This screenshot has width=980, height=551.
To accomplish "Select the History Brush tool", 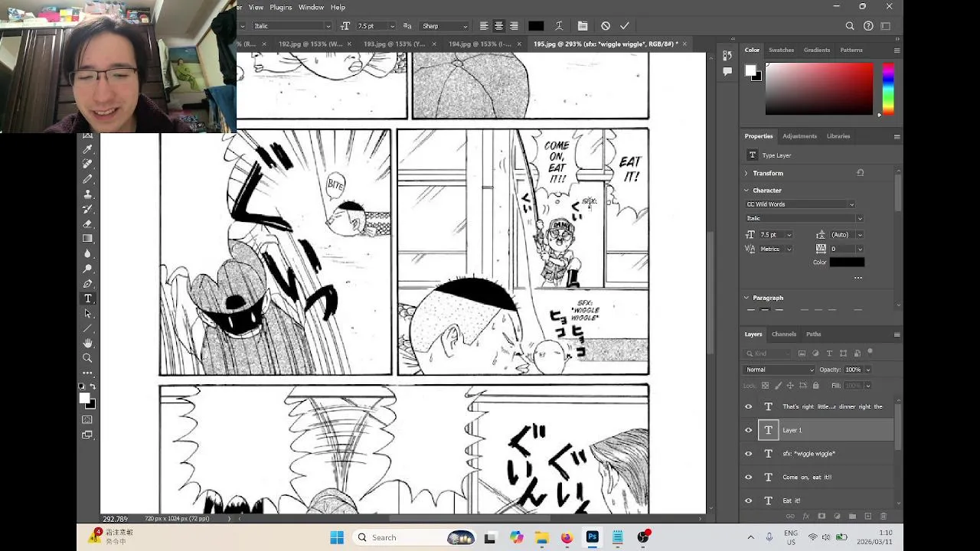I will click(x=87, y=209).
